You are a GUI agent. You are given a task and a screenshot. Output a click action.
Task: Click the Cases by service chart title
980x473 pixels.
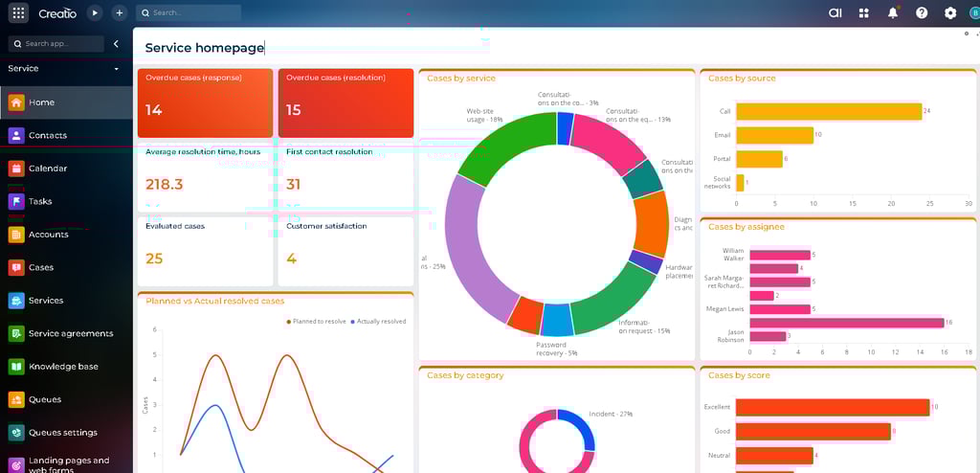coord(461,79)
